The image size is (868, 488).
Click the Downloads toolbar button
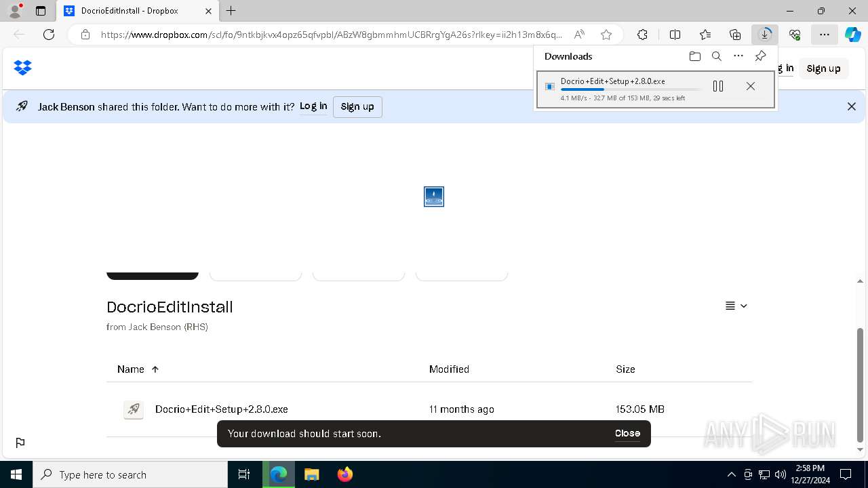coord(765,35)
